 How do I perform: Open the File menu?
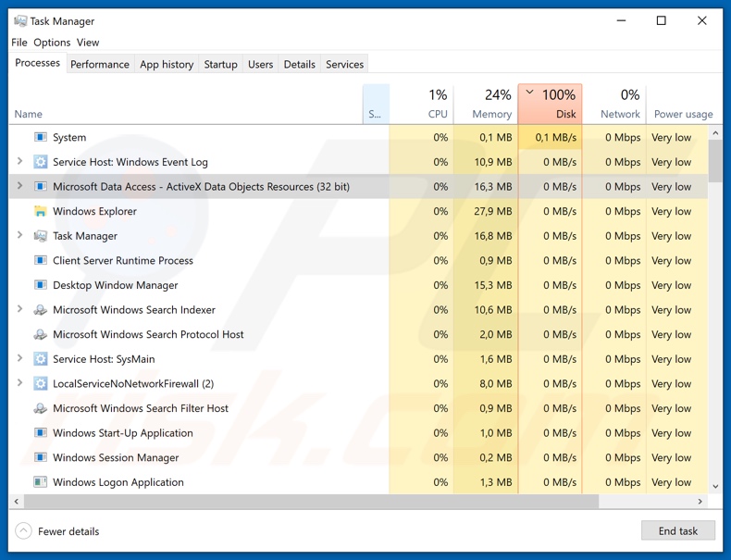[x=19, y=43]
